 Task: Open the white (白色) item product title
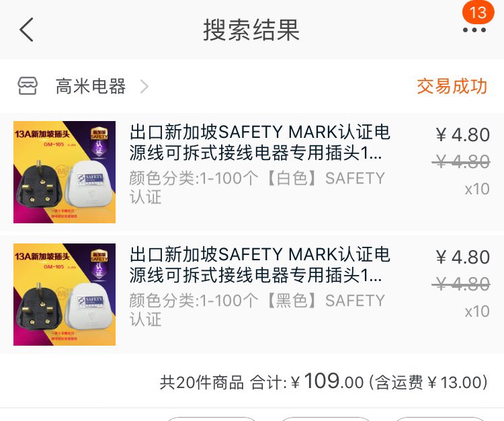[x=259, y=142]
